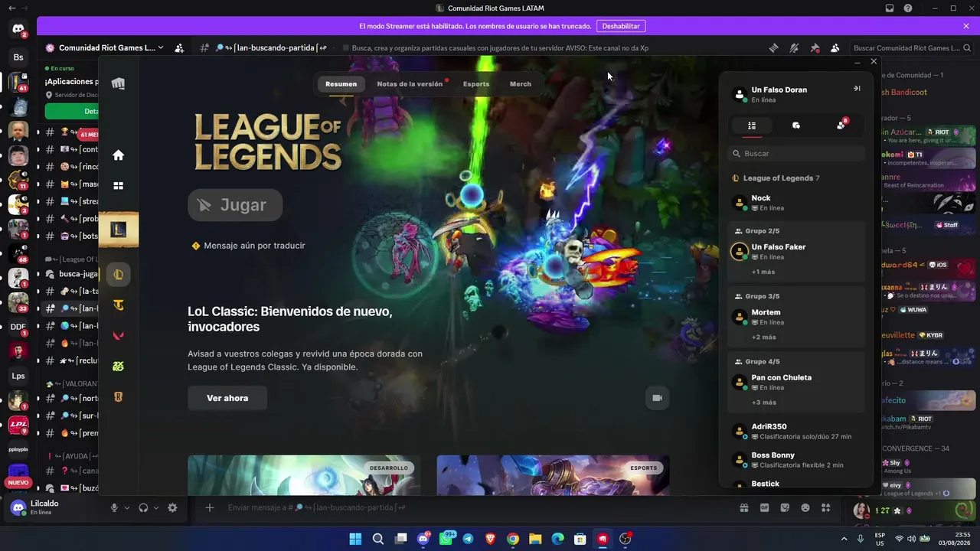The image size is (980, 551).
Task: Open the Bs server in Discord
Action: pos(18,57)
